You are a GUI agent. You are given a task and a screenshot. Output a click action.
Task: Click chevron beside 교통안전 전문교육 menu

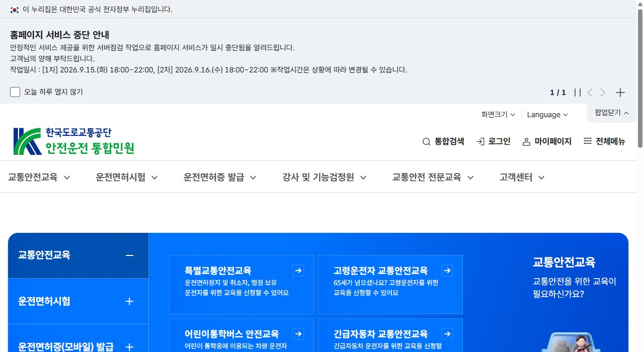[x=470, y=178]
